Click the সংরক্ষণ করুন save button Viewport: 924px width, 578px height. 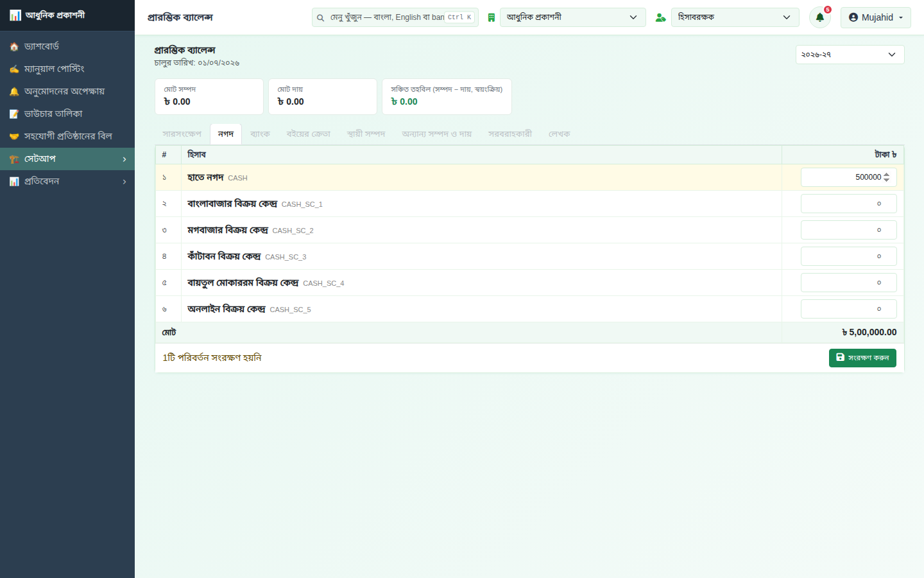coord(862,358)
